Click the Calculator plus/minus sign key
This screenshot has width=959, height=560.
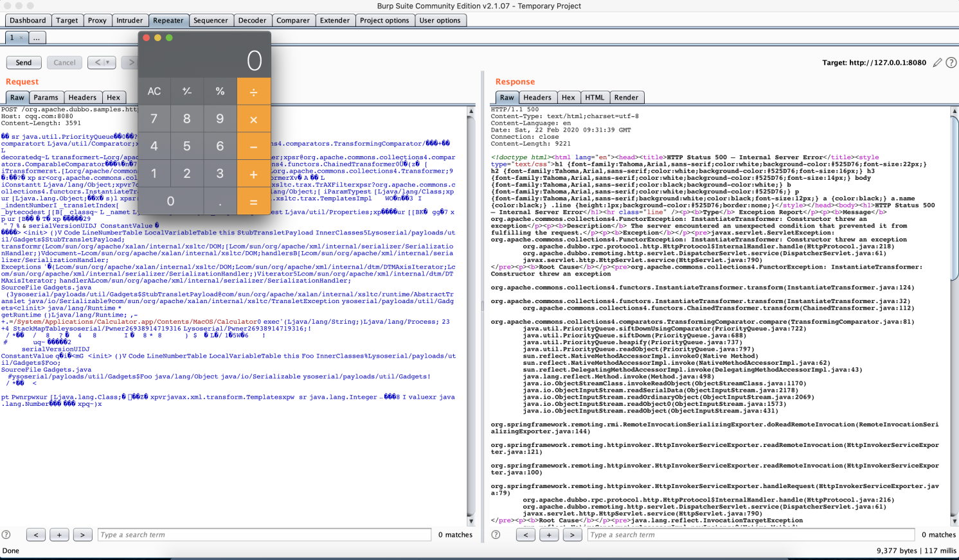pyautogui.click(x=187, y=91)
